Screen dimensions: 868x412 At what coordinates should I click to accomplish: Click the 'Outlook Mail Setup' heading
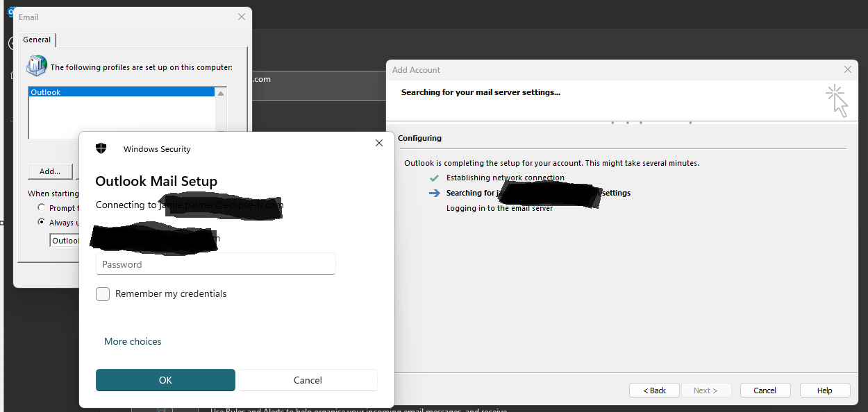[156, 181]
